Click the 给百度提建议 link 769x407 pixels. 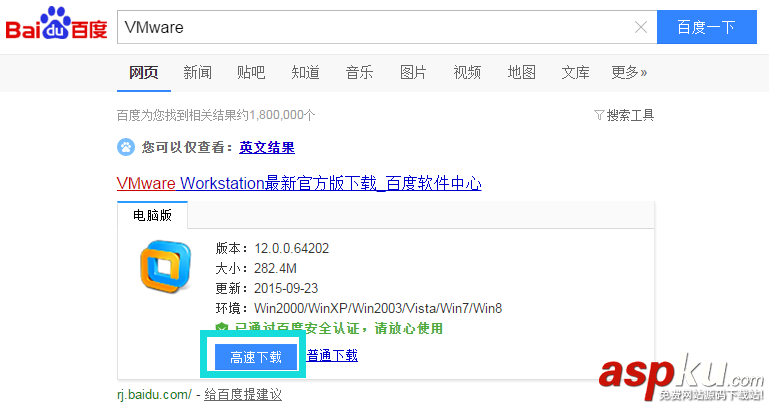coord(243,394)
